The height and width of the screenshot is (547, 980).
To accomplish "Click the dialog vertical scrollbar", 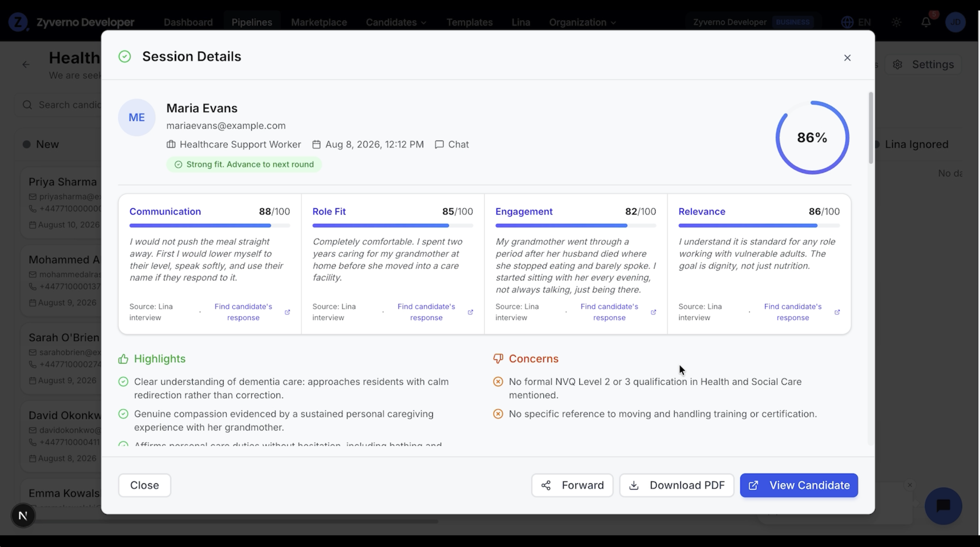I will click(871, 128).
